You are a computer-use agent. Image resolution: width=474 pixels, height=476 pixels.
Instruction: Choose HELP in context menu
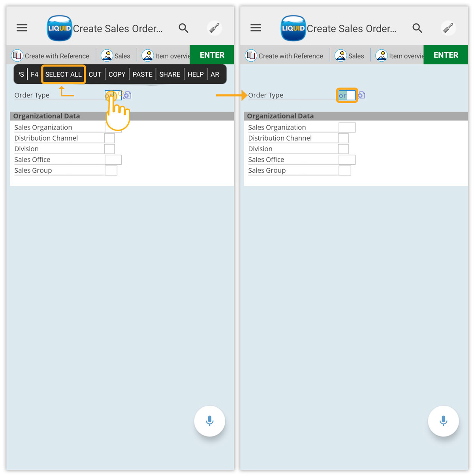(x=196, y=74)
